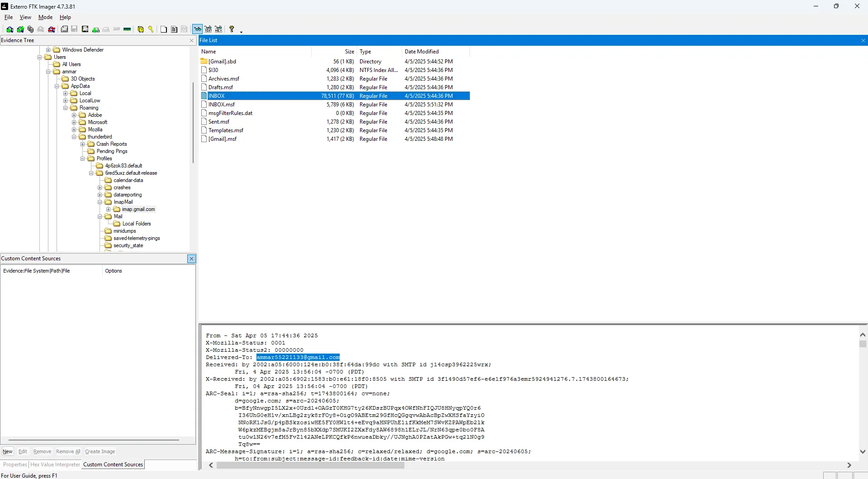
Task: Toggle automatic file preview glasses mode
Action: point(198,29)
